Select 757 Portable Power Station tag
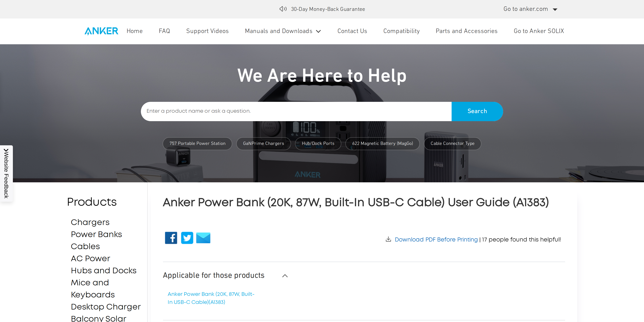The width and height of the screenshot is (644, 322). click(197, 143)
